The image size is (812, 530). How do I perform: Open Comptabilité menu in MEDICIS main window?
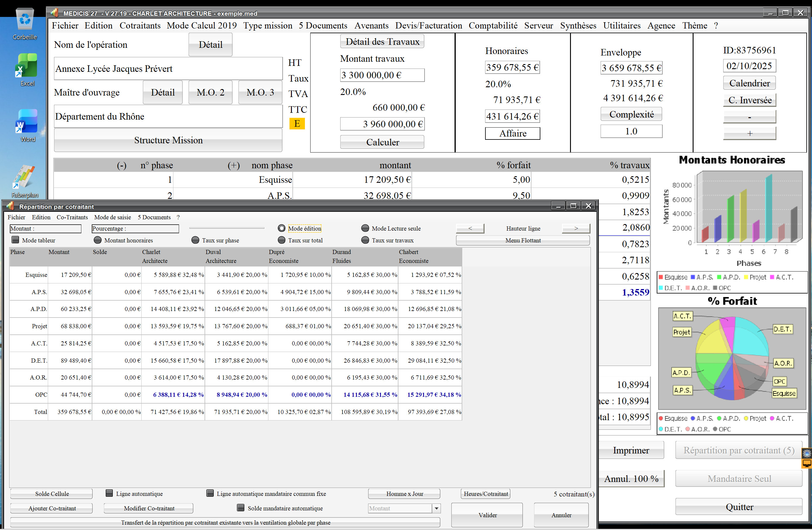pos(493,26)
